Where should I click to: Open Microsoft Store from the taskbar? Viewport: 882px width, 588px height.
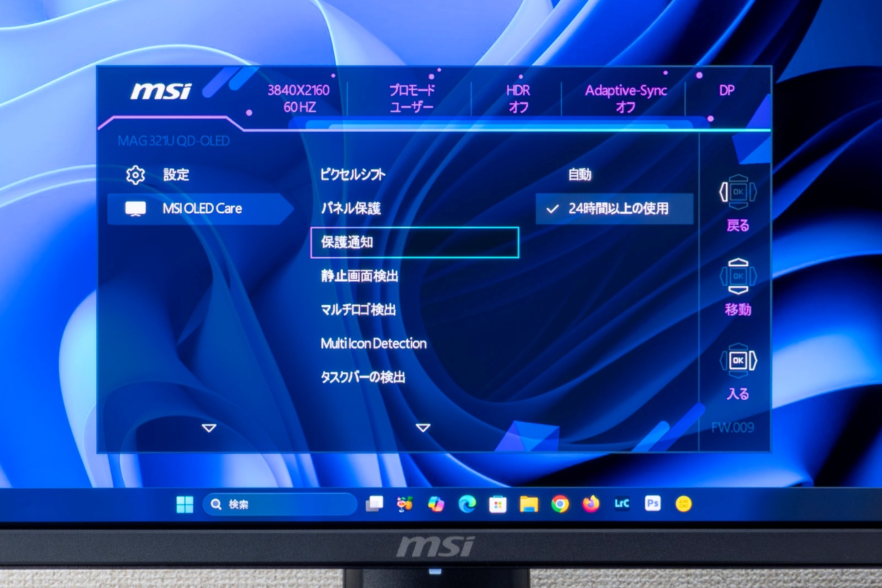point(498,504)
